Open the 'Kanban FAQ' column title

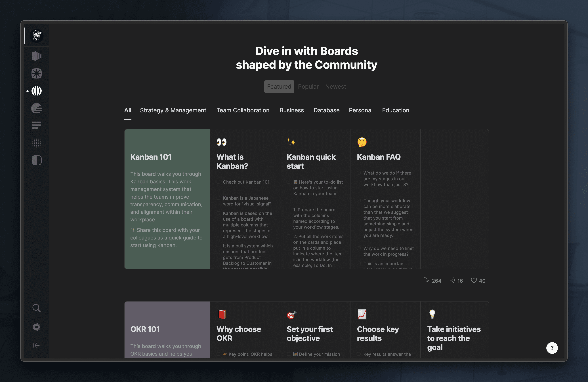click(379, 157)
